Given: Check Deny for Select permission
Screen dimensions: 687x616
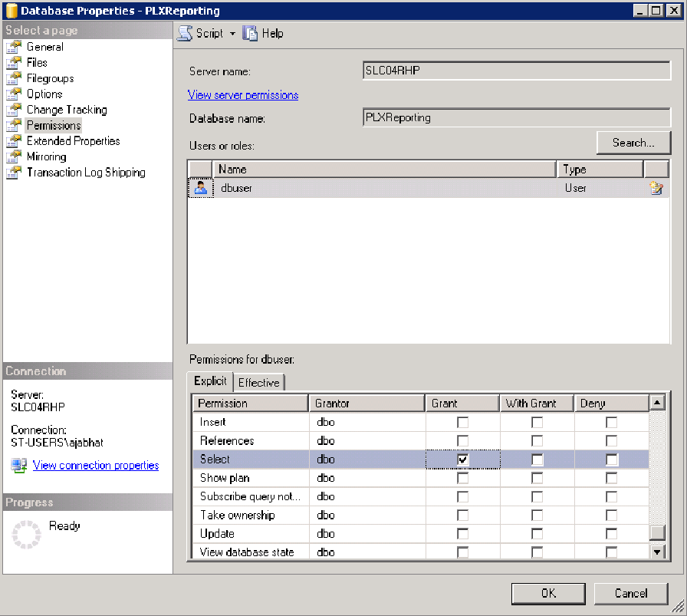Looking at the screenshot, I should pos(612,460).
